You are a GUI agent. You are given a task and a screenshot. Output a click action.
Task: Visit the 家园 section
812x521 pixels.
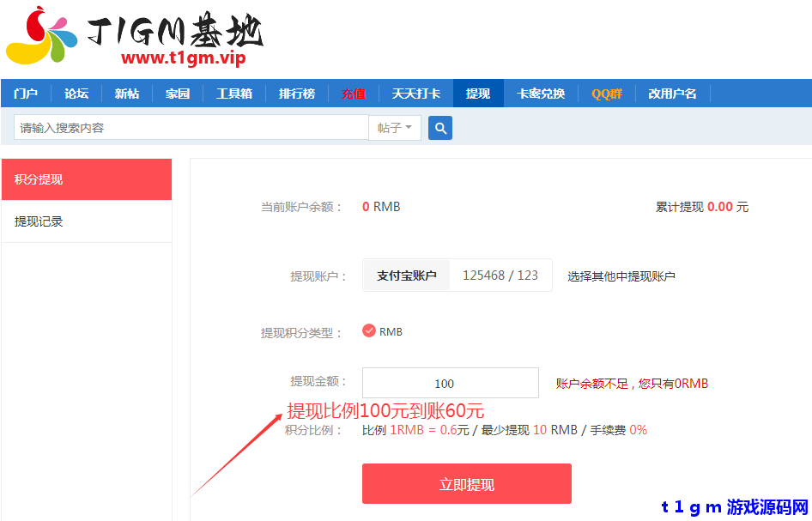tap(177, 93)
